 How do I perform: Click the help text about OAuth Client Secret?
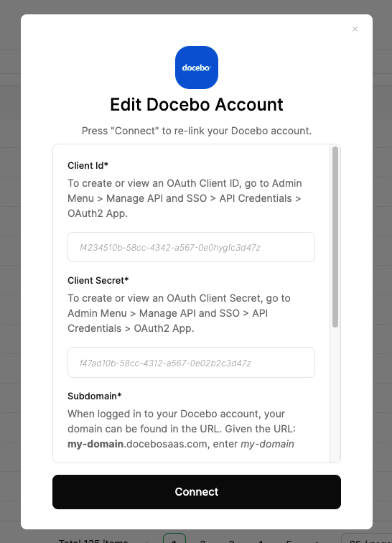tap(179, 313)
